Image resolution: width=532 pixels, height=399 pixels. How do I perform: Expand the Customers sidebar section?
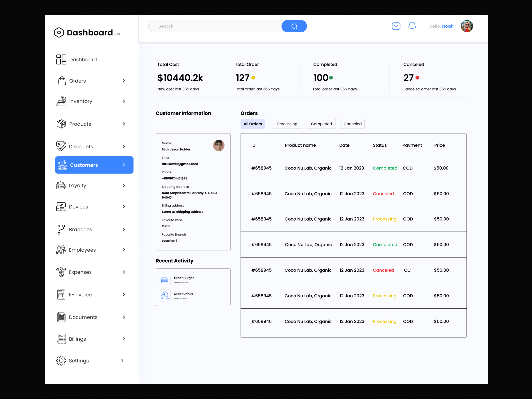(123, 165)
